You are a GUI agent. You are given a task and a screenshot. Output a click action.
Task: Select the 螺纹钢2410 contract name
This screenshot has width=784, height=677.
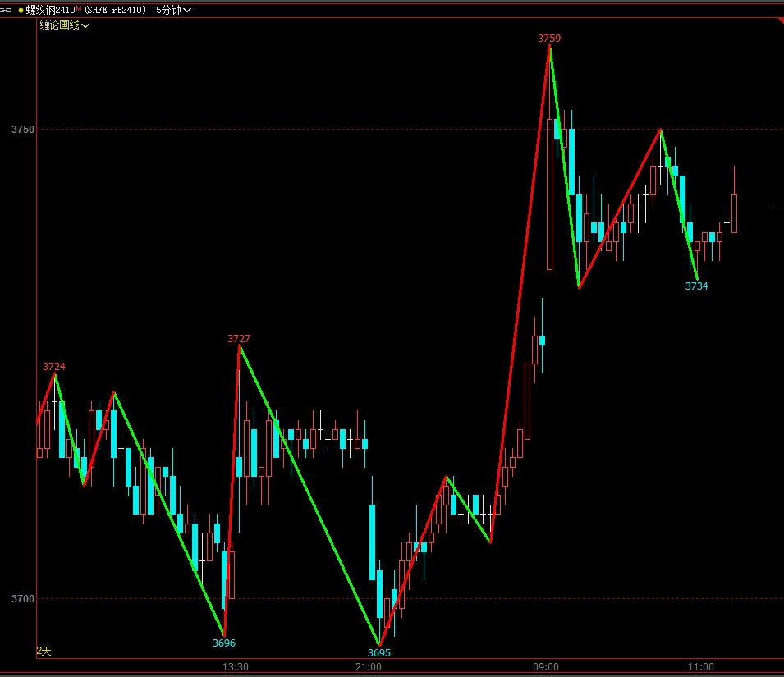(x=50, y=10)
